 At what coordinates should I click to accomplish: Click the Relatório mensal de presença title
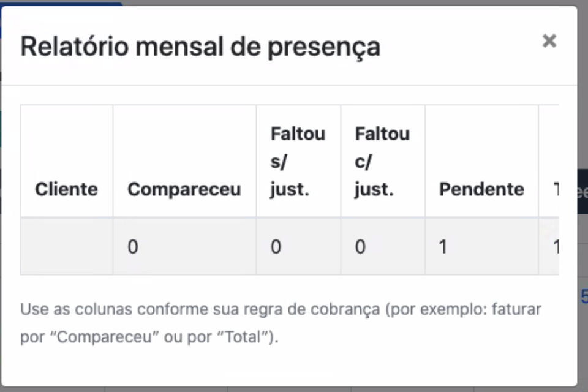click(200, 47)
